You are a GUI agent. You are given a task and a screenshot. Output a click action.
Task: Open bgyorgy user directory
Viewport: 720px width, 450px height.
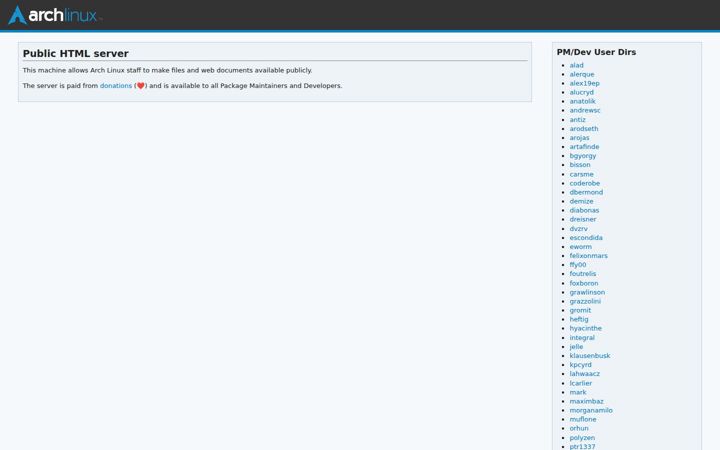coord(583,156)
